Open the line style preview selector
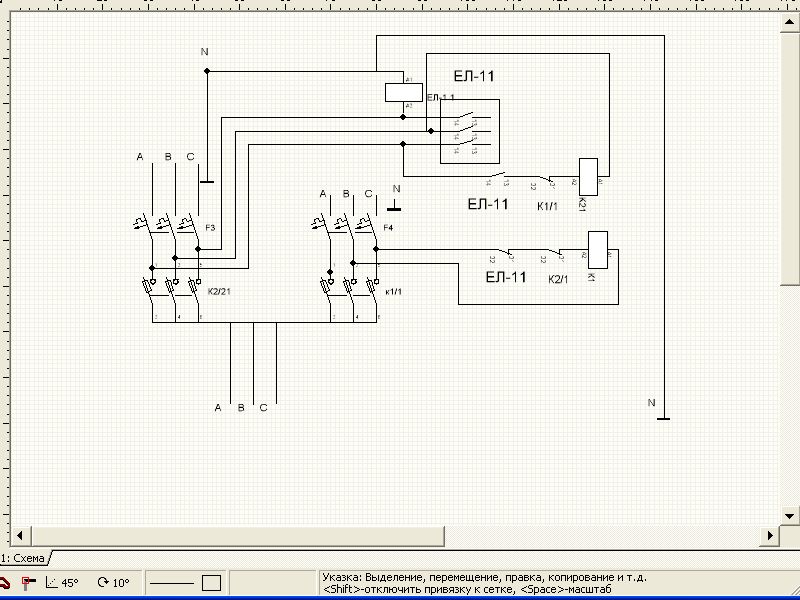Screen dimensions: 800x600 point(173,583)
